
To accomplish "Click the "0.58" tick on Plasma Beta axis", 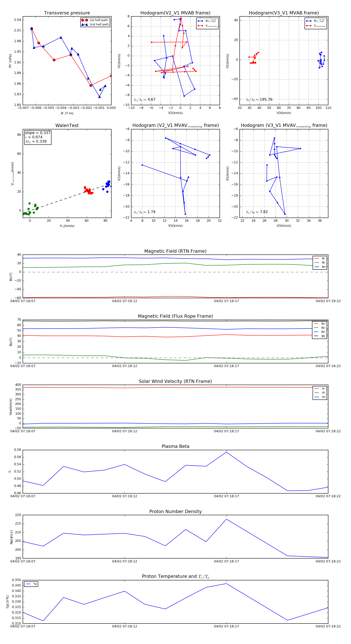I will pos(18,450).
